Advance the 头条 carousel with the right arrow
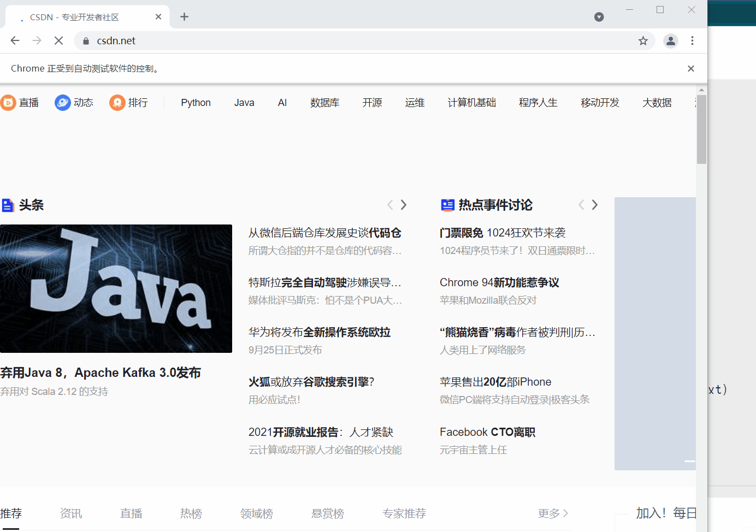 403,204
